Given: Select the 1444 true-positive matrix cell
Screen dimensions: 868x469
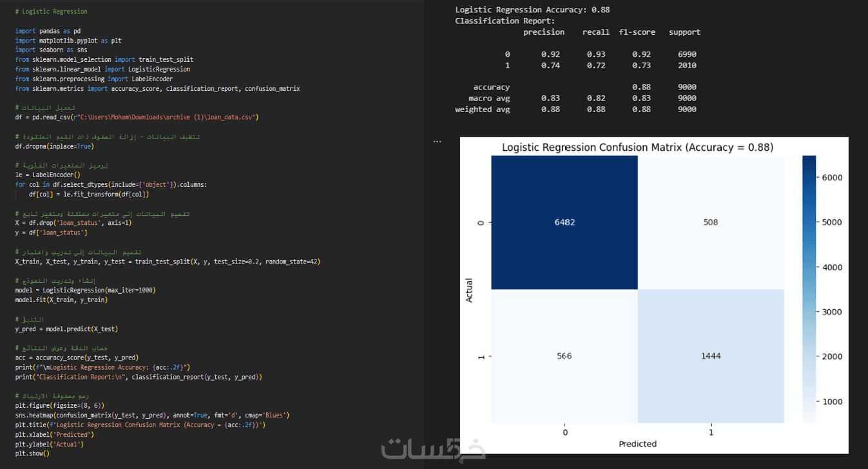Looking at the screenshot, I should 711,356.
